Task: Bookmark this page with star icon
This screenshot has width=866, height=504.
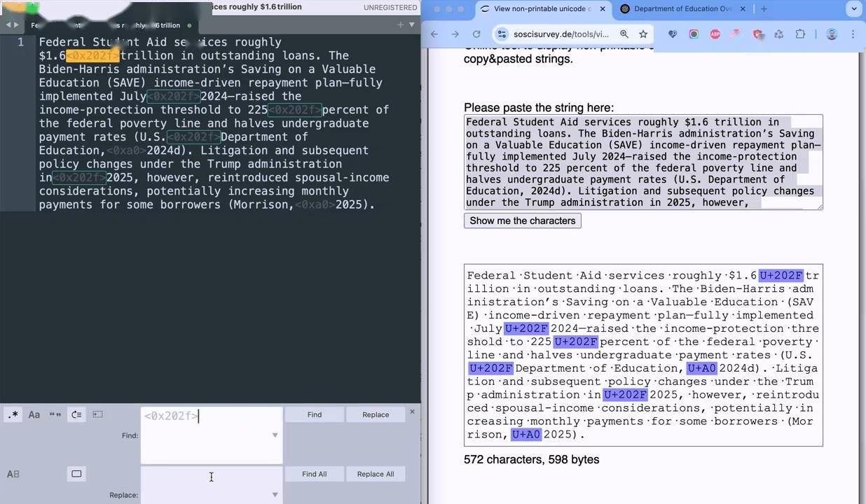Action: pyautogui.click(x=643, y=34)
